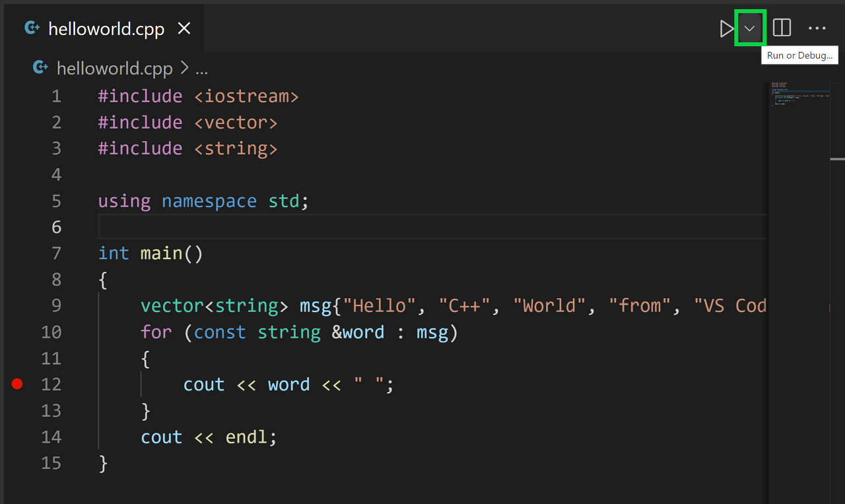Open the Run or Debug dropdown arrow
This screenshot has width=845, height=504.
click(x=750, y=28)
